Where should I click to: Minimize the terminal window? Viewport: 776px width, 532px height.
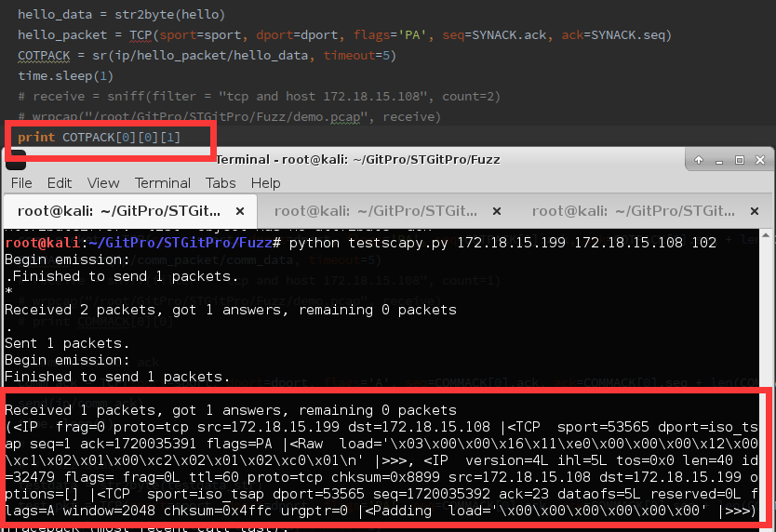718,160
